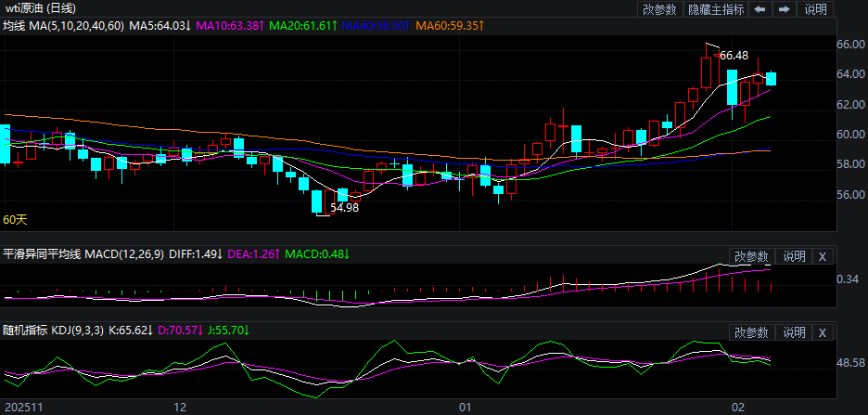This screenshot has width=868, height=415.
Task: Select the 均线 MA(5,10,20,40,60) indicator label
Action: tap(62, 25)
